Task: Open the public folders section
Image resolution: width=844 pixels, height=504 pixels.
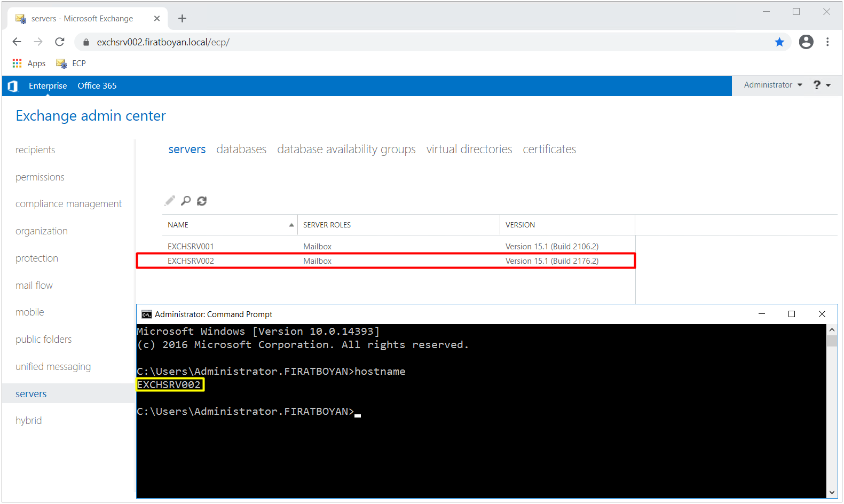Action: (x=44, y=340)
